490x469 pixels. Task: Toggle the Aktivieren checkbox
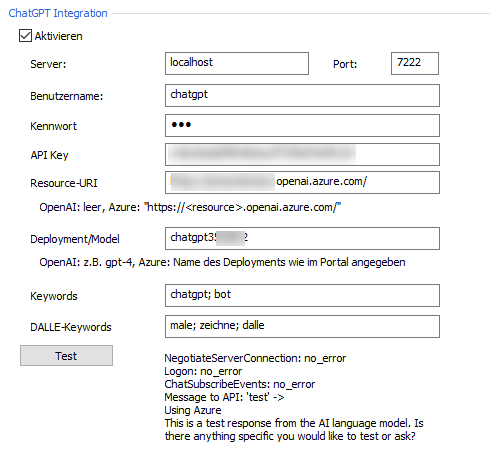(25, 36)
